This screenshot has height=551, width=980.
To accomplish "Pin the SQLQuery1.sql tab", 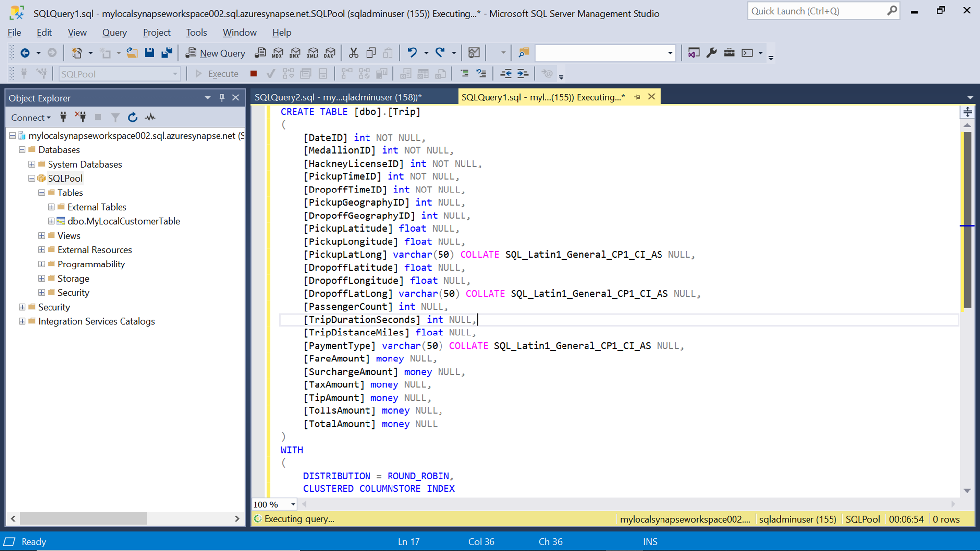I will [x=637, y=97].
